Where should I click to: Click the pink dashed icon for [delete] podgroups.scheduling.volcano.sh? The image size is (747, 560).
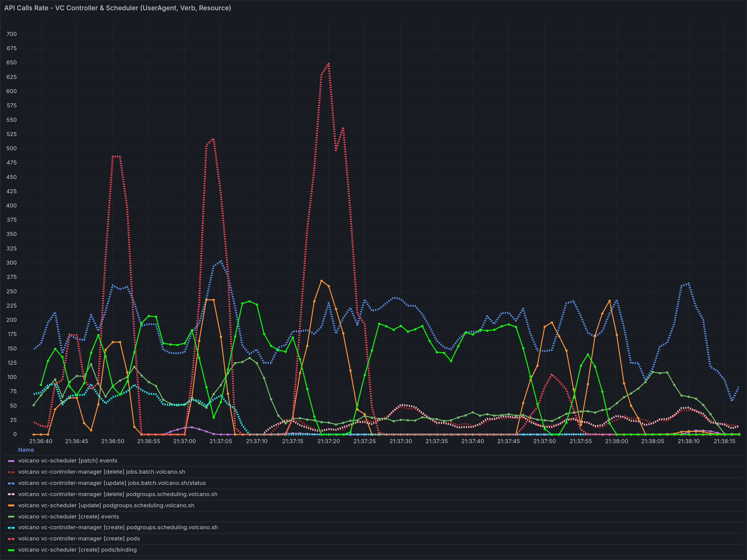pos(11,494)
